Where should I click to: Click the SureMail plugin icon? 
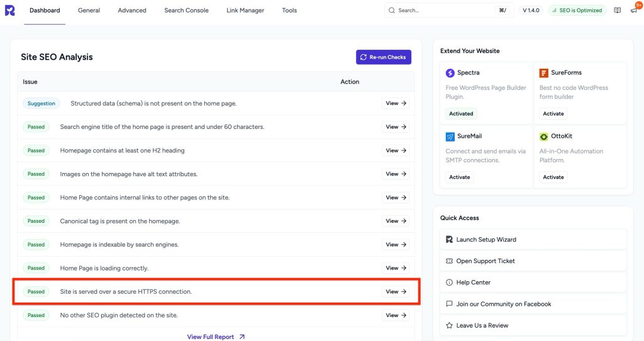click(450, 137)
